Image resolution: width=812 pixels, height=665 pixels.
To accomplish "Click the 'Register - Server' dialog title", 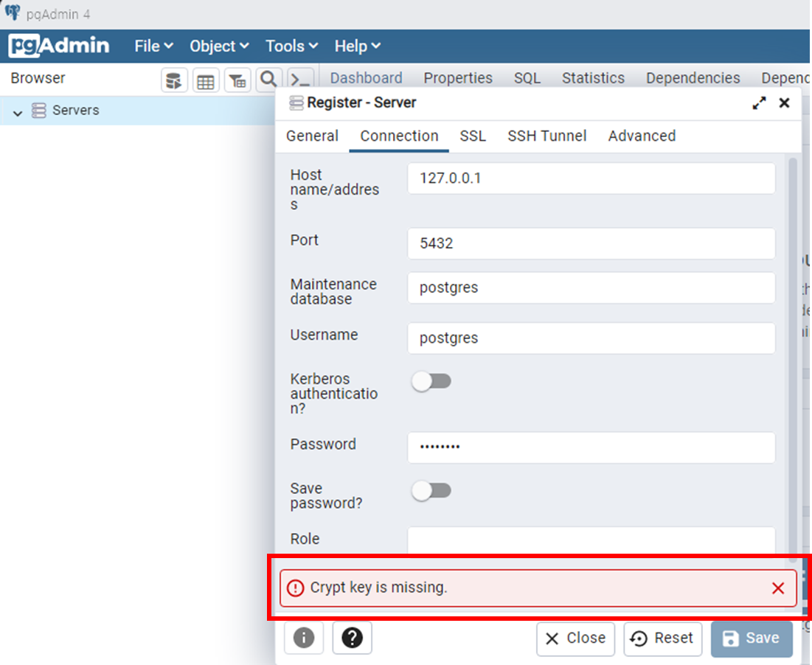I will [361, 103].
